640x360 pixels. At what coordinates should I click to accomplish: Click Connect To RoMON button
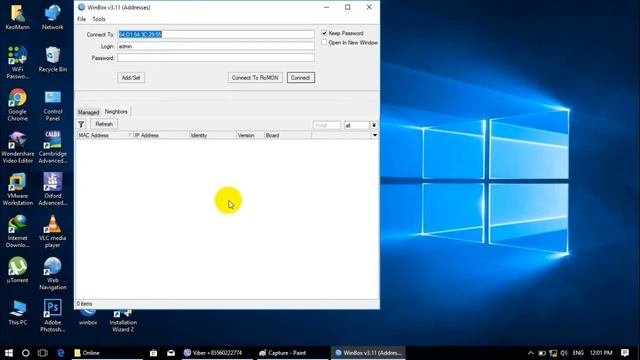[255, 78]
